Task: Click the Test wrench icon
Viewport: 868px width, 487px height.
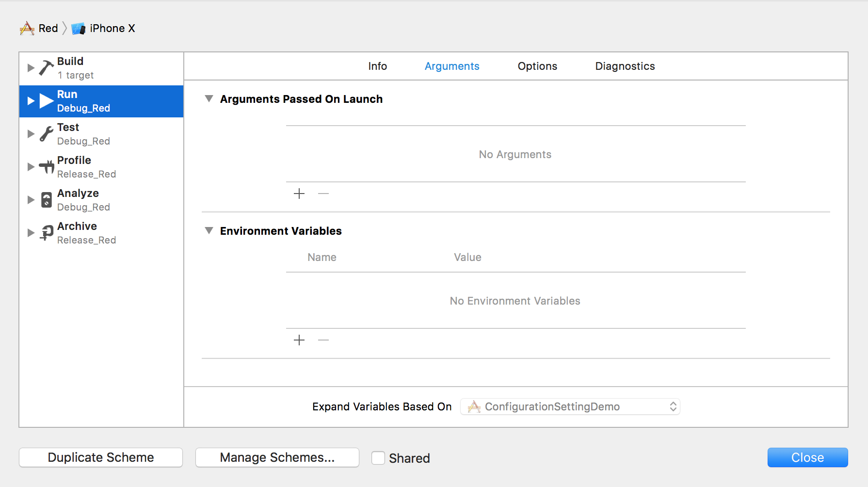Action: tap(47, 134)
